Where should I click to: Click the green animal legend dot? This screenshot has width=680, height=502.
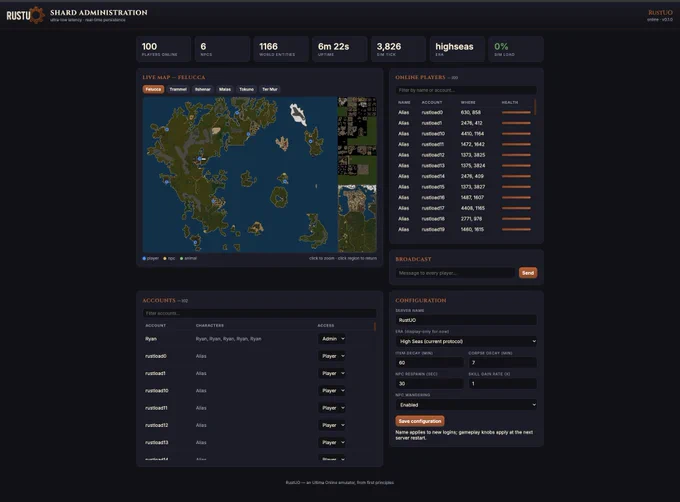point(182,258)
